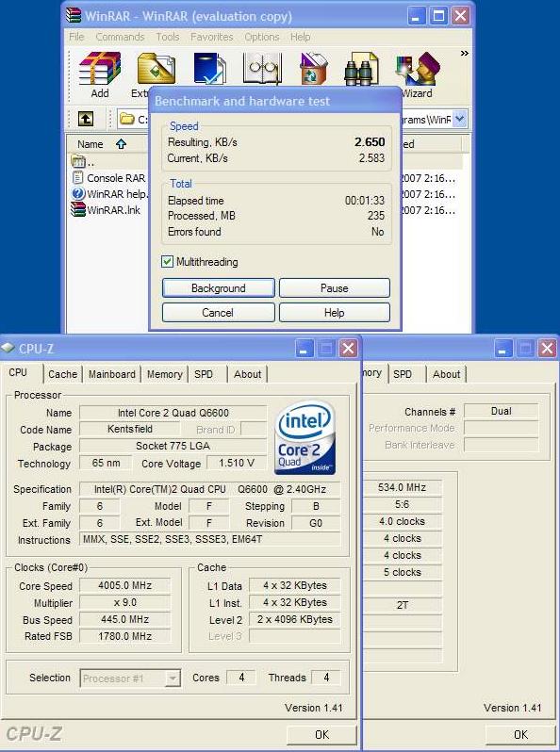Screen dimensions: 560x752
Task: Click the 2T command rate value
Action: pos(403,605)
